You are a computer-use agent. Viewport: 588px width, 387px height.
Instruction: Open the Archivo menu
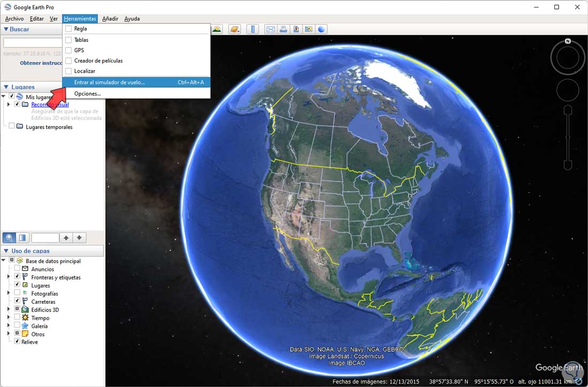point(14,18)
